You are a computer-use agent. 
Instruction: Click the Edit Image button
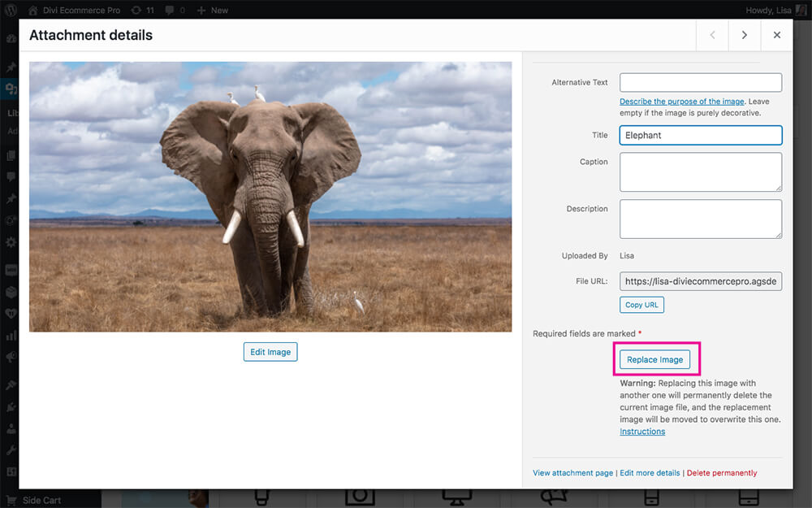pyautogui.click(x=270, y=352)
